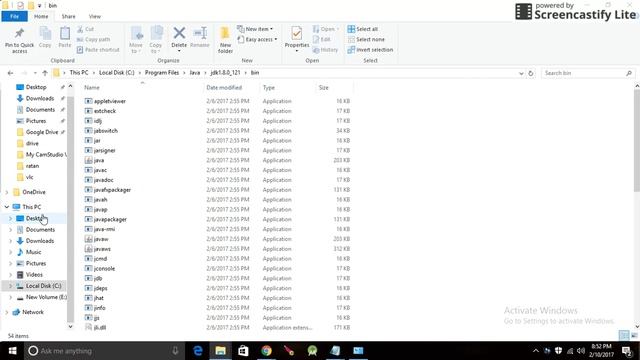
Task: Select the jli.dll file
Action: [x=95, y=327]
